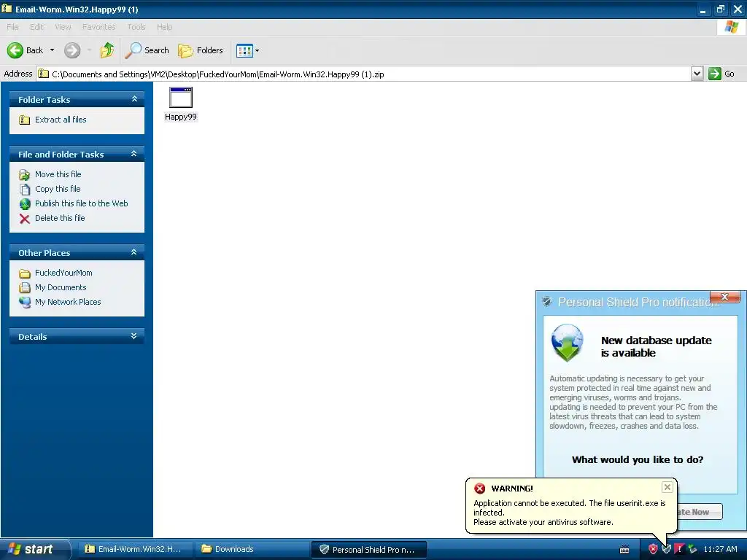This screenshot has width=747, height=560.
Task: Click the gray Personal Shield tray icon
Action: point(667,549)
